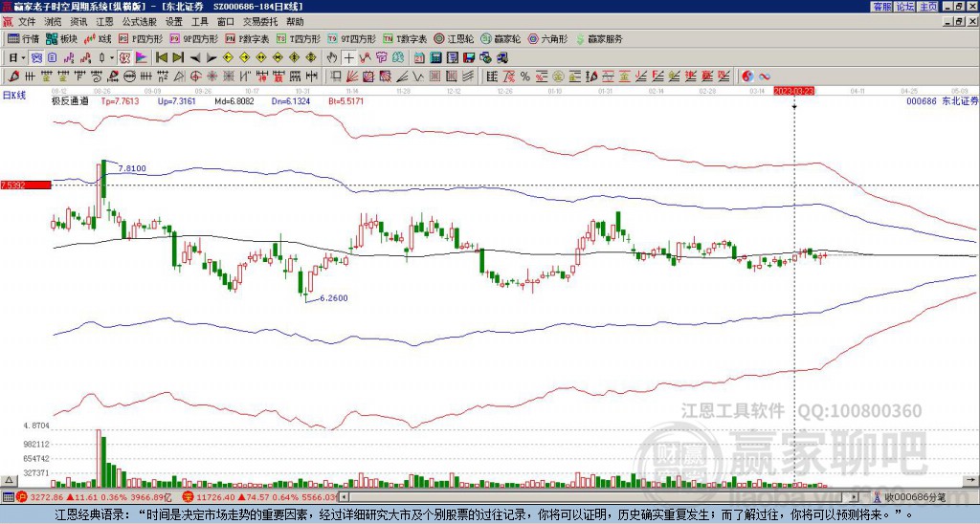Open the 9T四方形 tool

[351, 38]
